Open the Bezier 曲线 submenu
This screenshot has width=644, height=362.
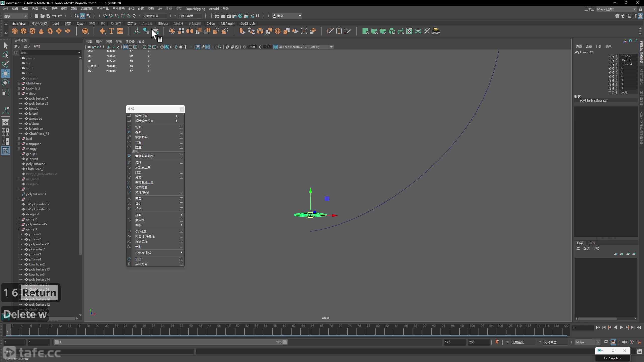pos(155,253)
